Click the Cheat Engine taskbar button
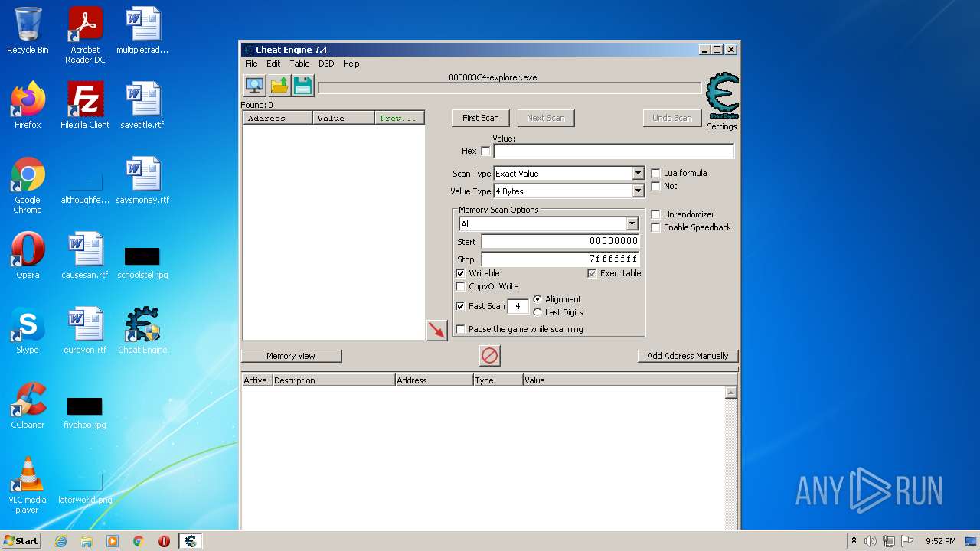The height and width of the screenshot is (551, 980). 190,541
